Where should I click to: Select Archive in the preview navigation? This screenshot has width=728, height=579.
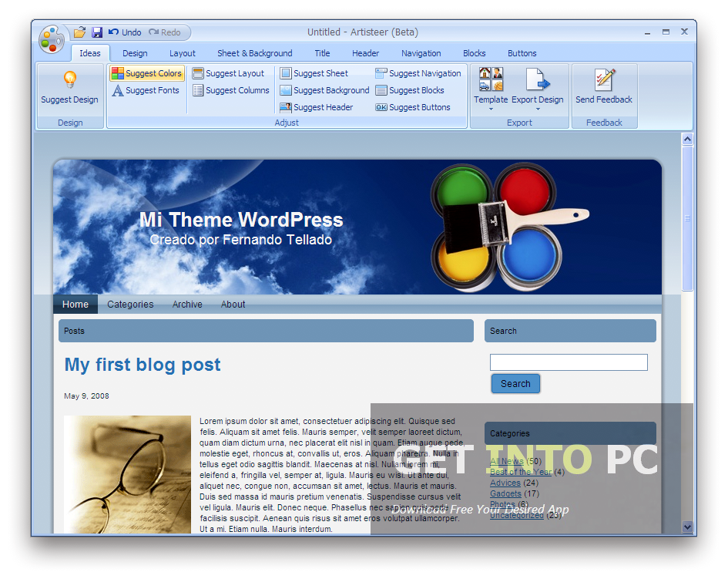[187, 305]
